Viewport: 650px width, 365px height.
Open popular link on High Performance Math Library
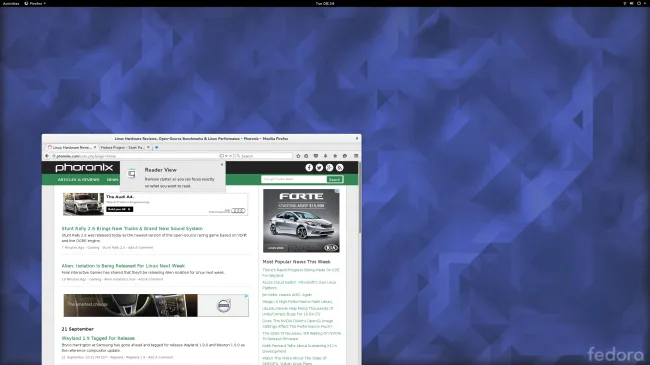coord(297,302)
